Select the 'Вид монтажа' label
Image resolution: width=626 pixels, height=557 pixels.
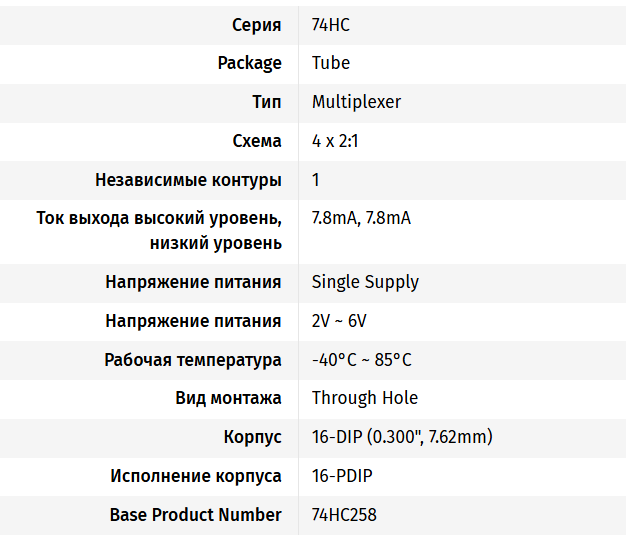click(228, 398)
